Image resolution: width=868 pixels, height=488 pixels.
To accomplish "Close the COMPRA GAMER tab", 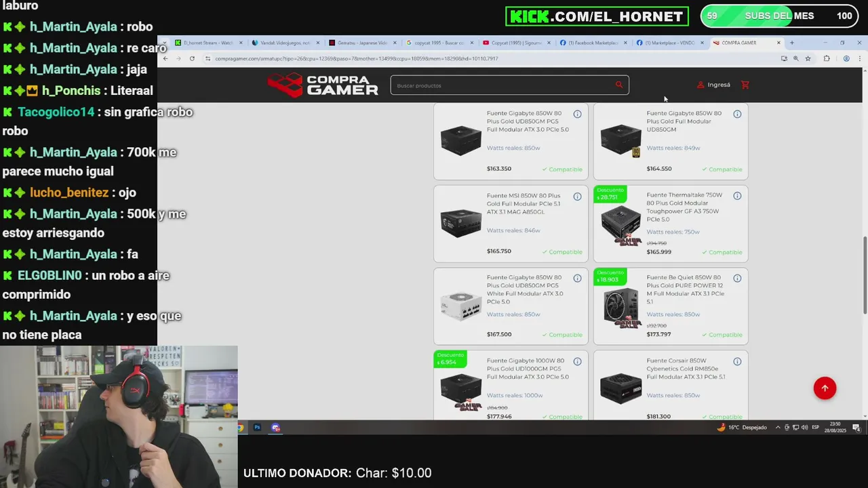I will pos(778,43).
